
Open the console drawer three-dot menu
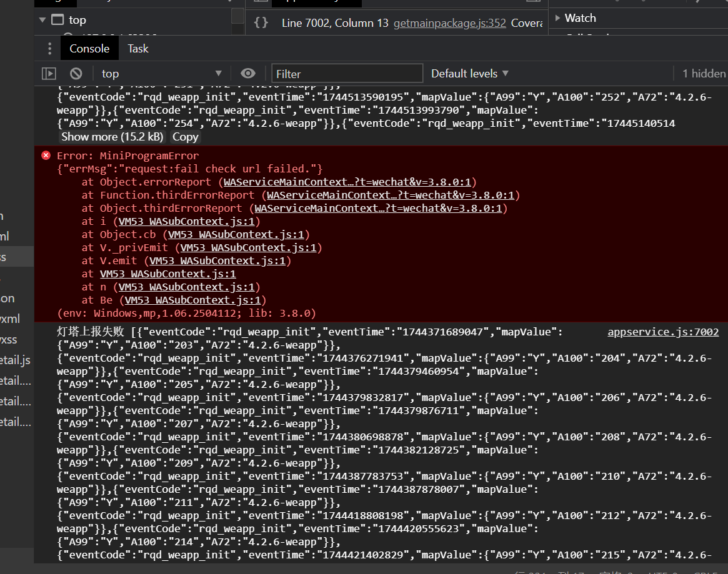point(49,49)
